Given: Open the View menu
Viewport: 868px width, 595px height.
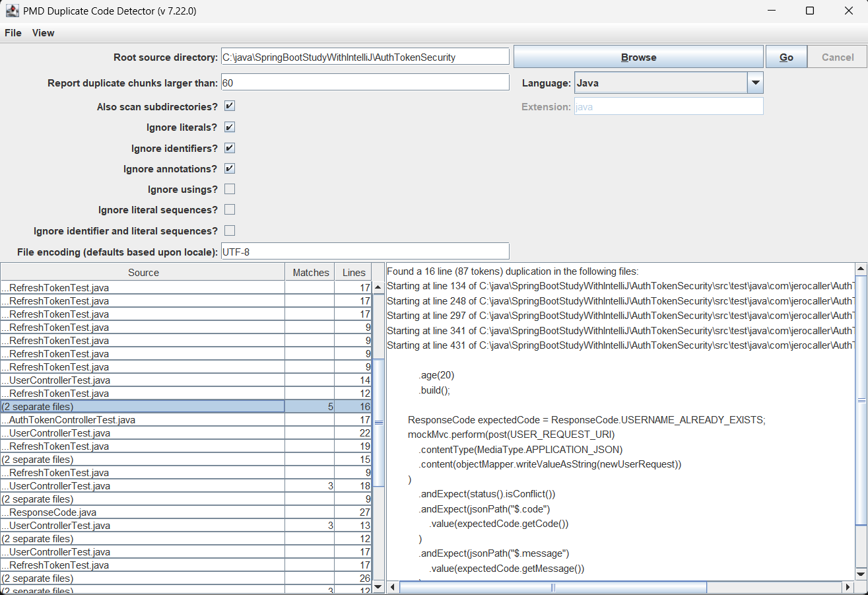Looking at the screenshot, I should (44, 33).
